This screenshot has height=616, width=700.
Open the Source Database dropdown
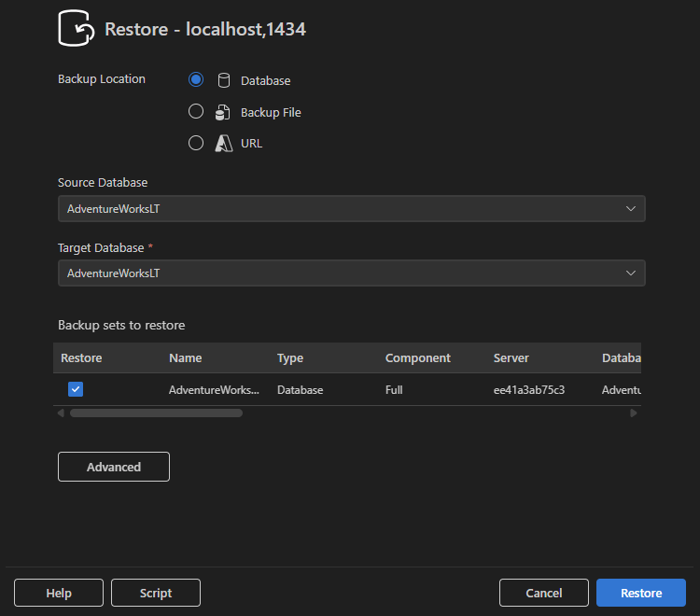coord(351,209)
